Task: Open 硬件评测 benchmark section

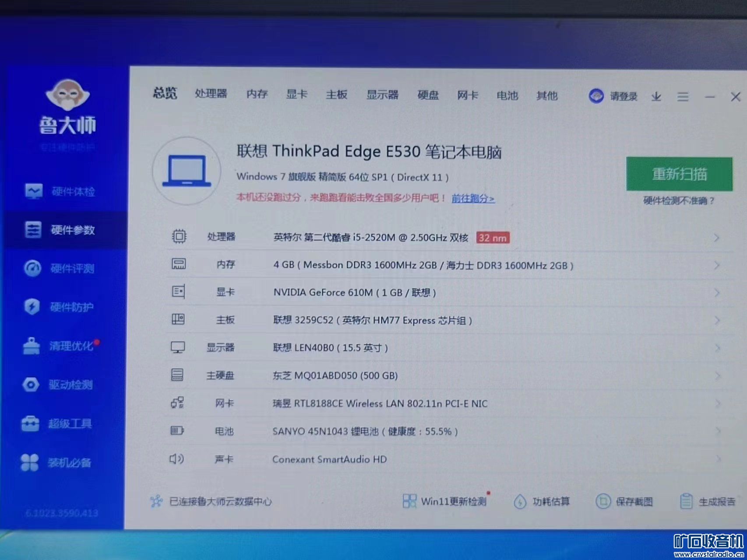Action: click(x=59, y=268)
